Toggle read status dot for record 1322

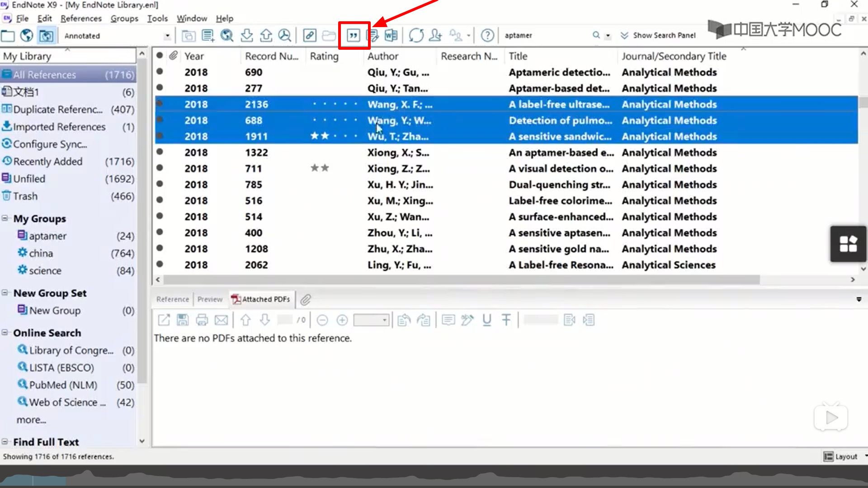tap(160, 152)
